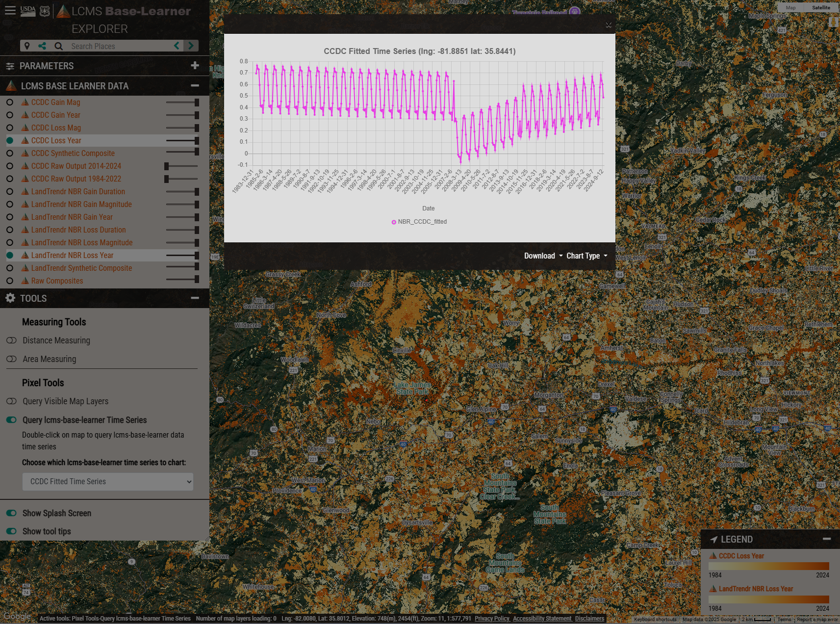Disable the Show Splash Screen toggle
Viewport: 840px width, 624px height.
[x=11, y=513]
